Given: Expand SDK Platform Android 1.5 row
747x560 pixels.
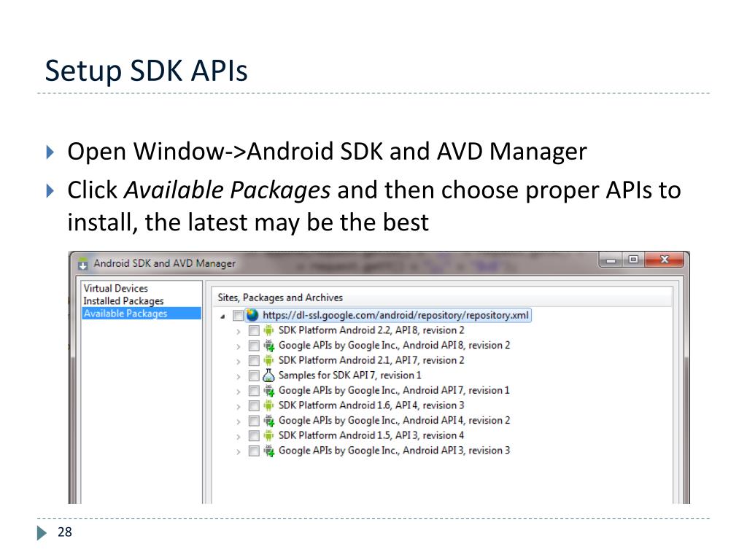Looking at the screenshot, I should (239, 437).
